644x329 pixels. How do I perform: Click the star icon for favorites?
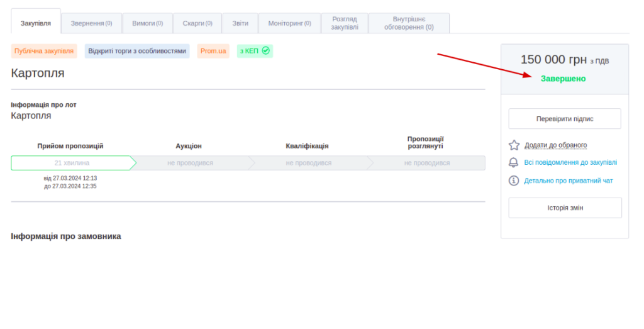(x=514, y=145)
